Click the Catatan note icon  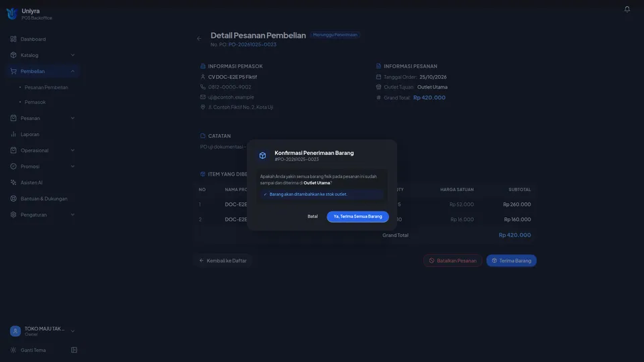coord(203,136)
